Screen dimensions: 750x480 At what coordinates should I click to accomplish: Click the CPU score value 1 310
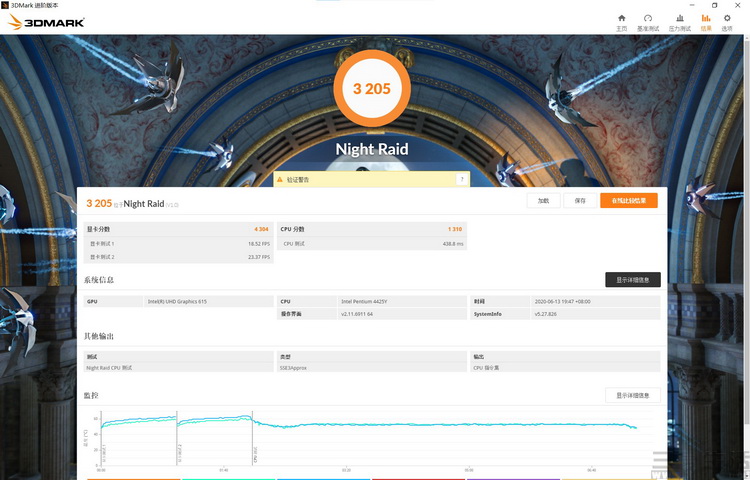pos(455,229)
